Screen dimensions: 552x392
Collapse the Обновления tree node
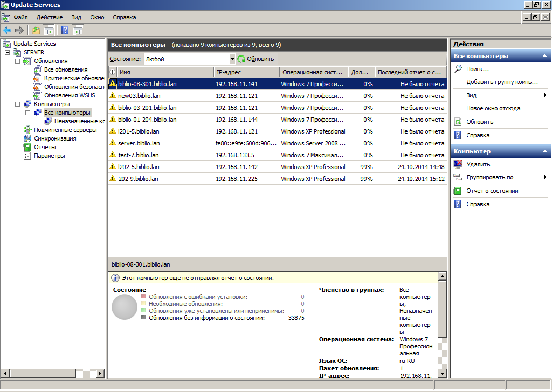tap(17, 61)
